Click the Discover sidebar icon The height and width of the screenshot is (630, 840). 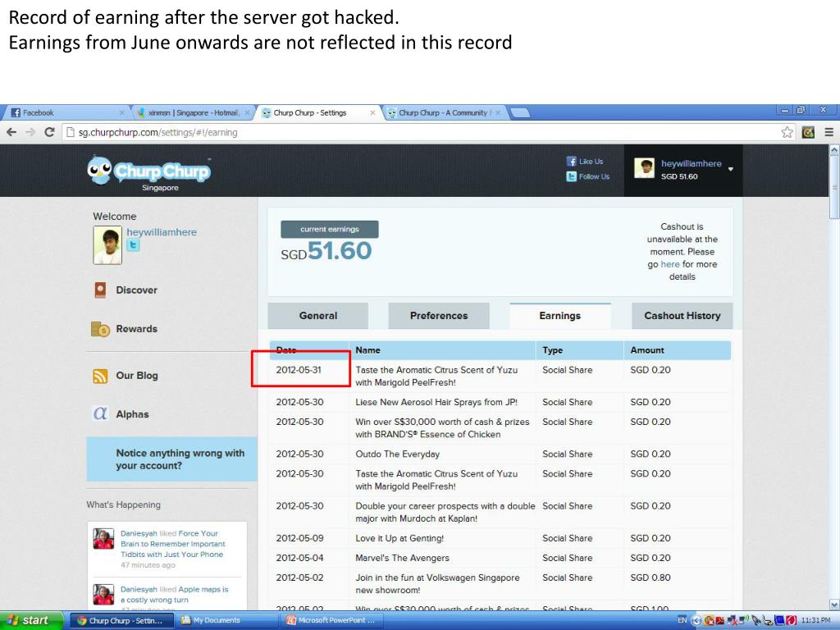click(100, 290)
